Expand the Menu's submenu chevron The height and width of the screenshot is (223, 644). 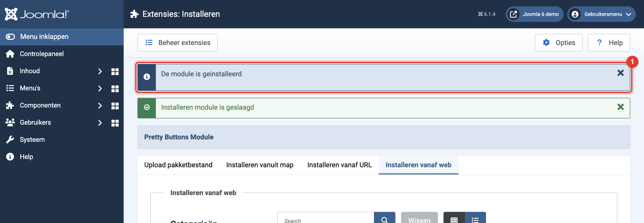click(x=100, y=89)
